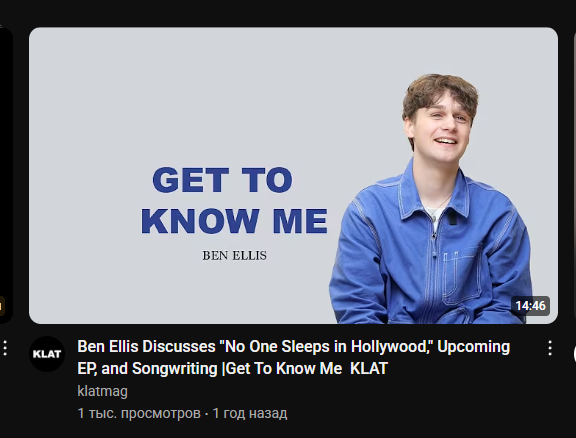Open the Ben Ellis Discusses video title
The height and width of the screenshot is (438, 576).
point(294,357)
